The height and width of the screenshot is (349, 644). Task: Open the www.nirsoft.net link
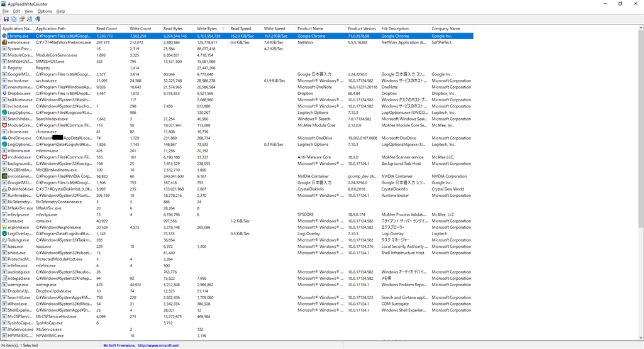click(x=158, y=345)
